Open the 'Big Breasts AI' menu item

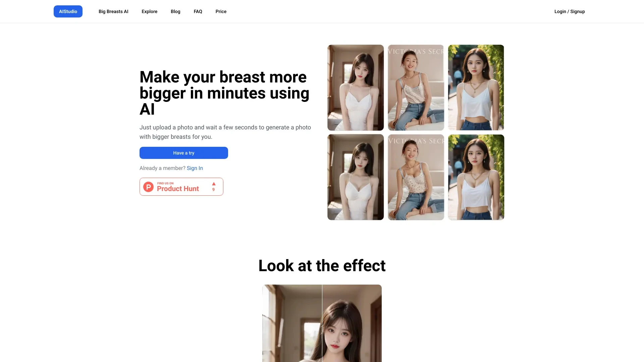(x=113, y=11)
